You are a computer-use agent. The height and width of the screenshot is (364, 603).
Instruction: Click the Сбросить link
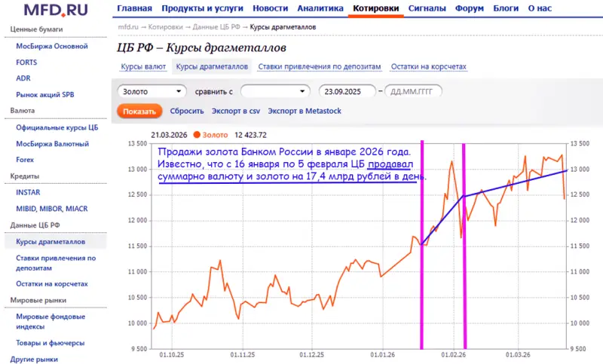[x=187, y=111]
